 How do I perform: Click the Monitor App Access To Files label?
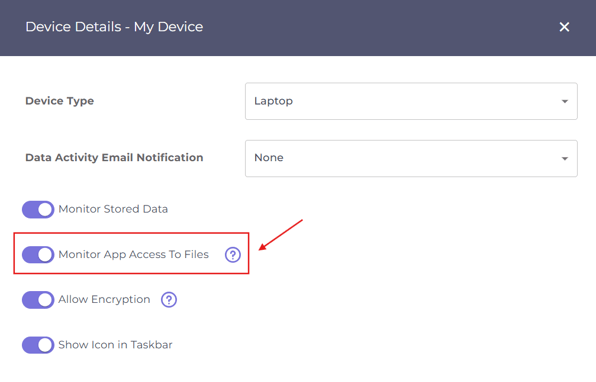click(x=133, y=254)
